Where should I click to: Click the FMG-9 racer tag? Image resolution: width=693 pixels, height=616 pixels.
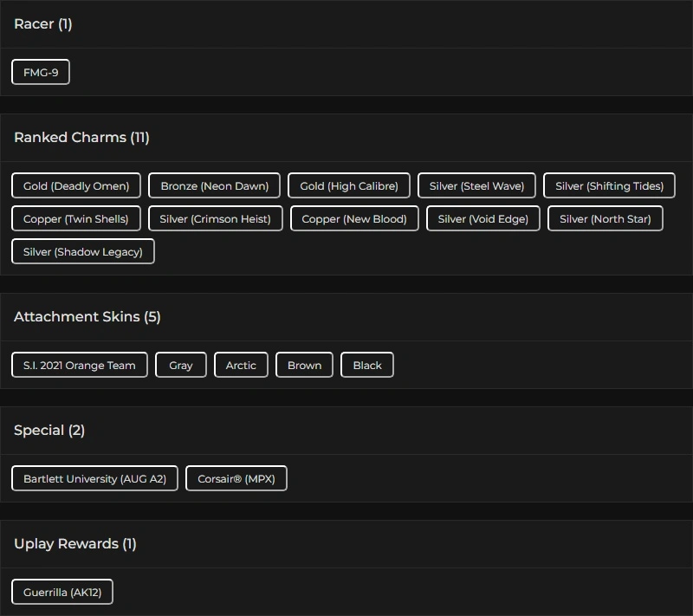pos(41,73)
